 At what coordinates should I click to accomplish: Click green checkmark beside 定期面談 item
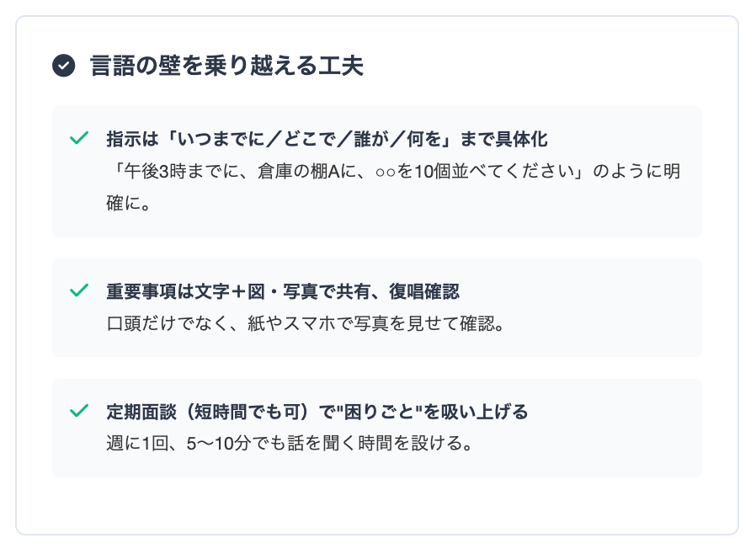(79, 411)
